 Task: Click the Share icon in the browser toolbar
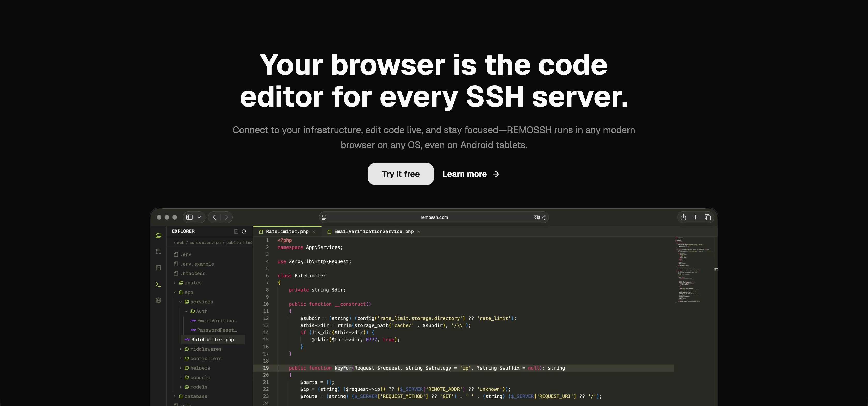click(683, 217)
